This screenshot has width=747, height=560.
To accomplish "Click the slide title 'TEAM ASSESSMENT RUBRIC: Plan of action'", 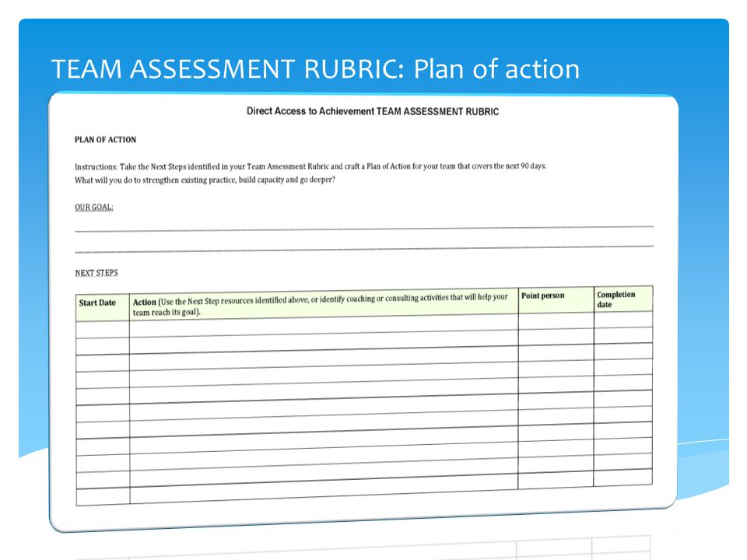I will click(x=315, y=69).
